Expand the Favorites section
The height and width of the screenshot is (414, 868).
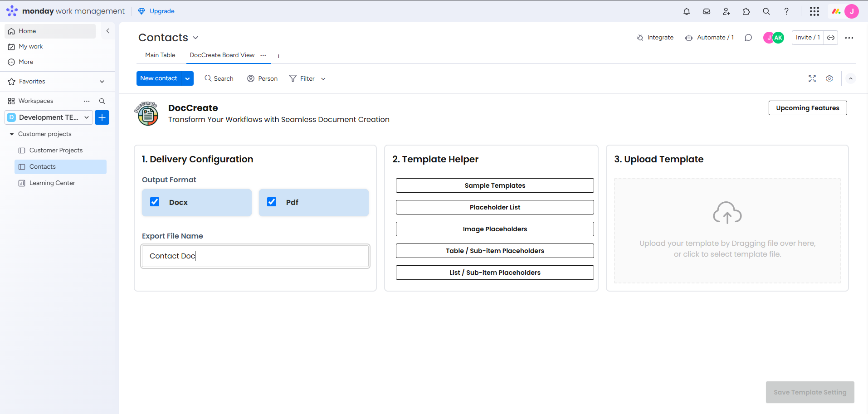point(102,82)
